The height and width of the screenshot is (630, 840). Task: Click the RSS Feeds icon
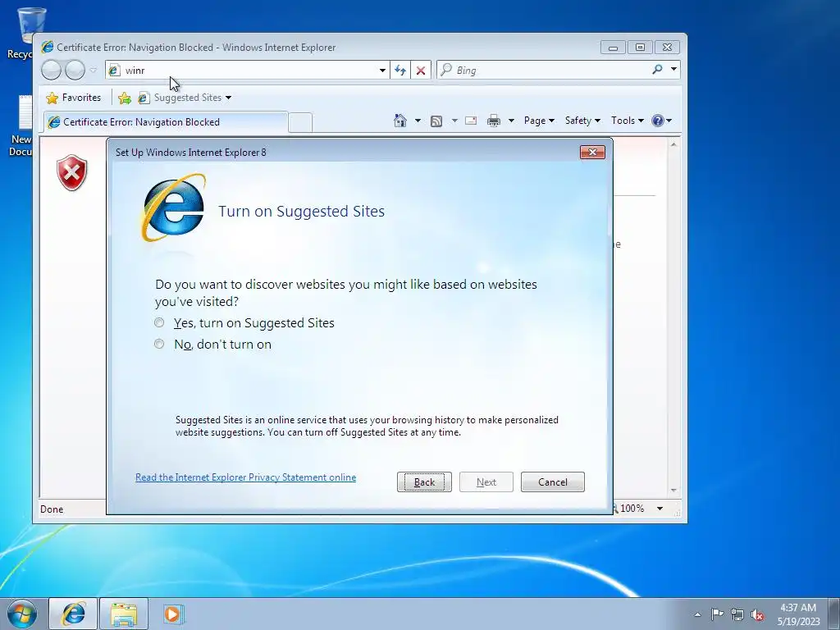(436, 121)
